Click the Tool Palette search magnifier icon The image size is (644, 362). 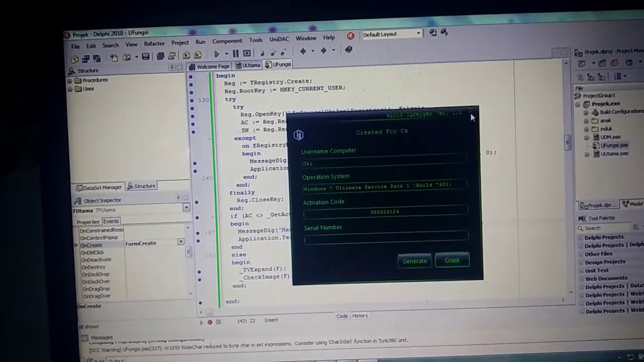[580, 228]
